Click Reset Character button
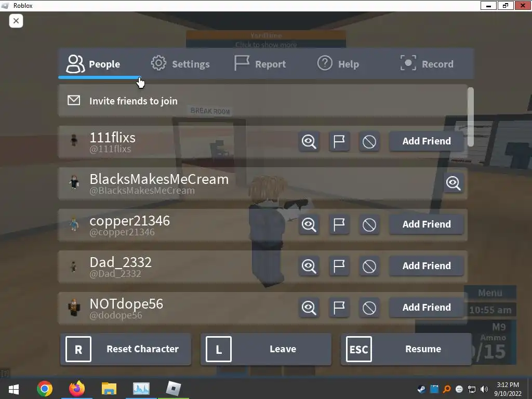The width and height of the screenshot is (532, 399). pyautogui.click(x=126, y=349)
